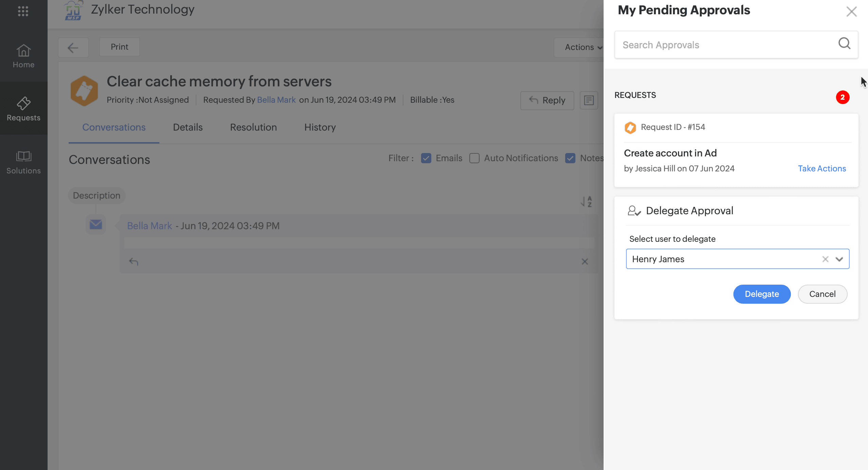Clear selected user Henry James
Viewport: 868px width, 470px height.
(x=825, y=259)
